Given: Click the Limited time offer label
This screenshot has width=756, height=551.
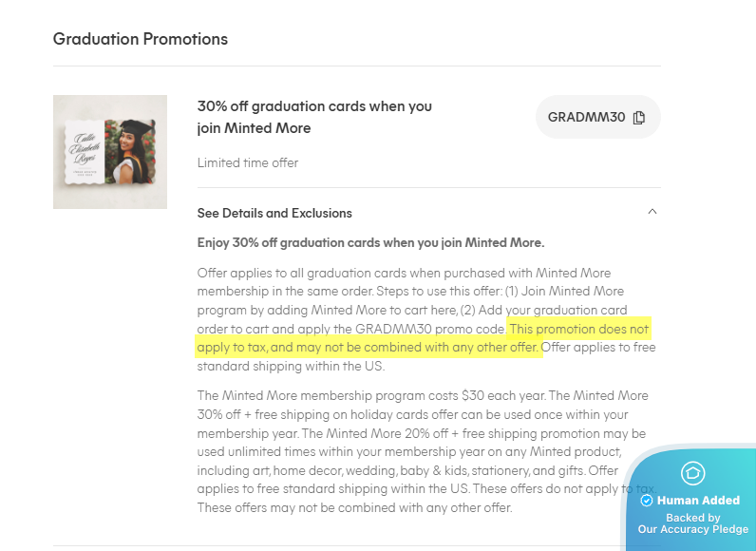Looking at the screenshot, I should 248,162.
